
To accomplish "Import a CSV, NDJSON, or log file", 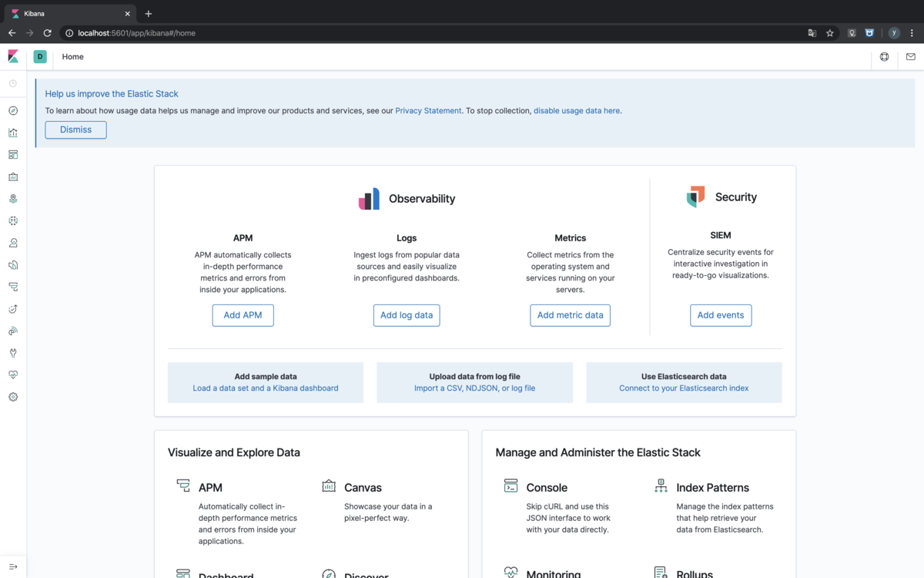I will [x=474, y=388].
